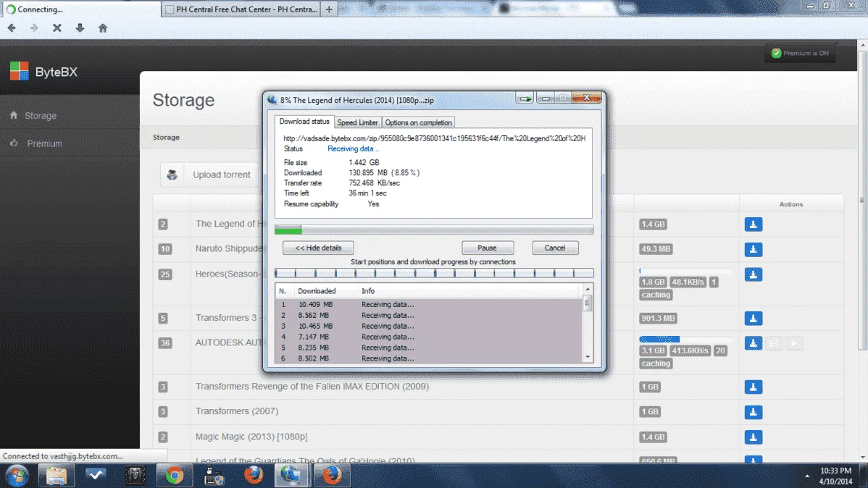Image resolution: width=868 pixels, height=488 pixels.
Task: Select connection row 4 with 7.147 MB
Action: (x=428, y=337)
